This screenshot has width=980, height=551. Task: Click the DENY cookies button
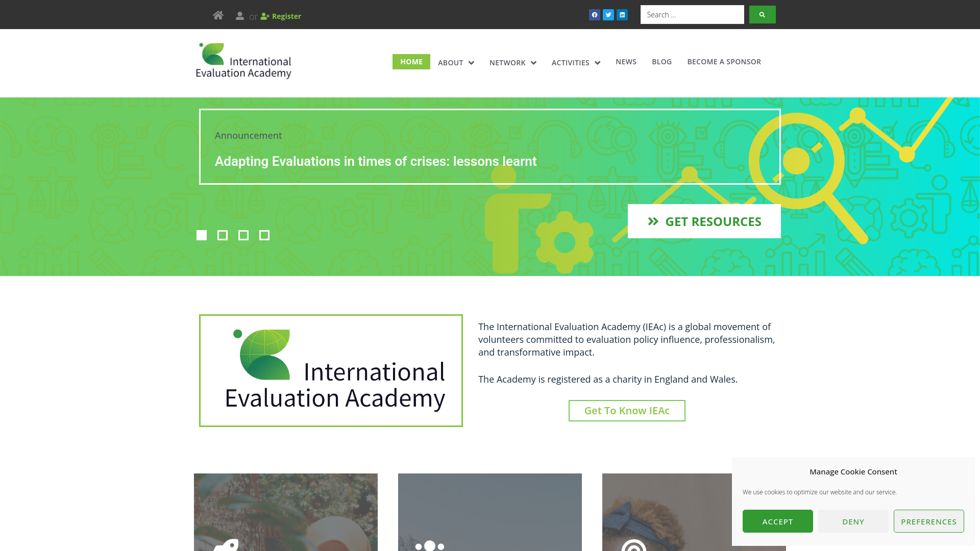tap(853, 521)
